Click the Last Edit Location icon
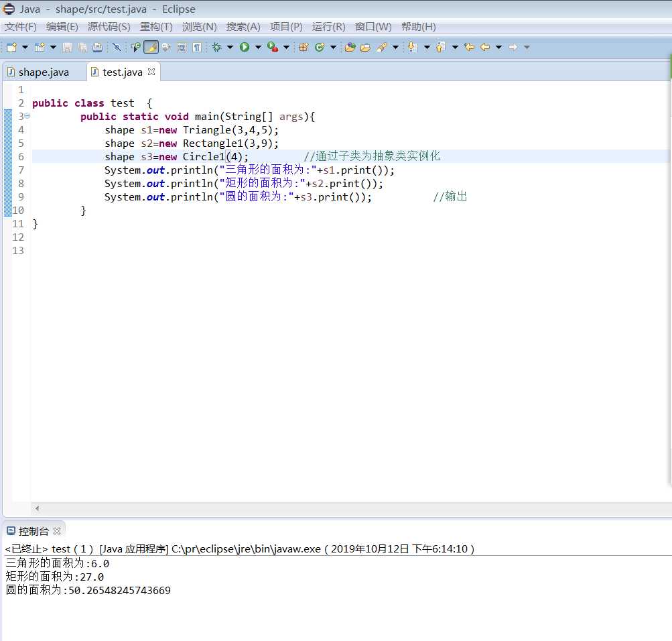The width and height of the screenshot is (672, 641). pyautogui.click(x=470, y=47)
